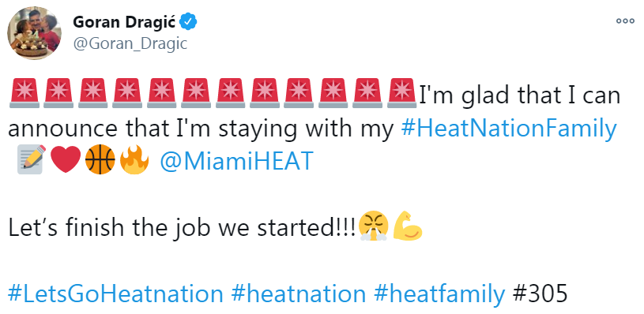Viewport: 644px width, 314px height.
Task: Click the memo pencil emoji
Action: coord(31,160)
